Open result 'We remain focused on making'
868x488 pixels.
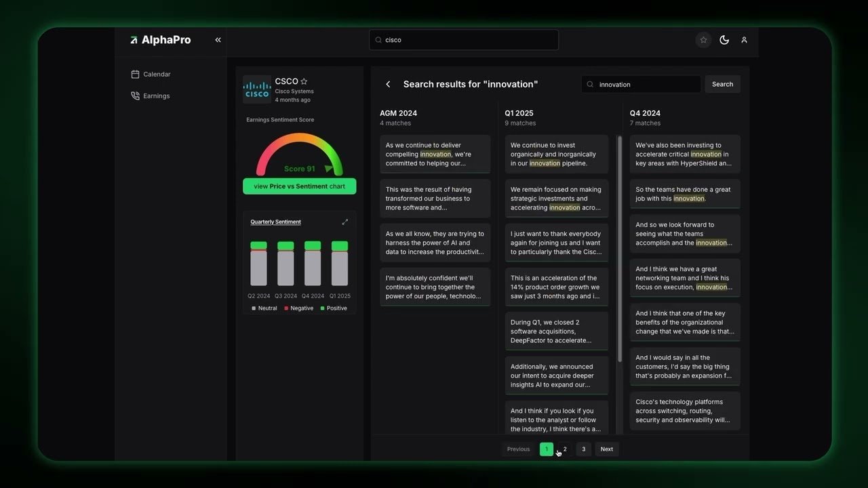pyautogui.click(x=556, y=199)
